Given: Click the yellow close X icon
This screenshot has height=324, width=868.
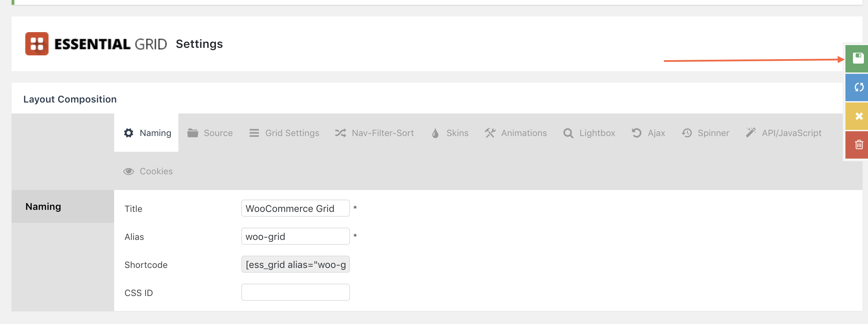Looking at the screenshot, I should coord(858,116).
